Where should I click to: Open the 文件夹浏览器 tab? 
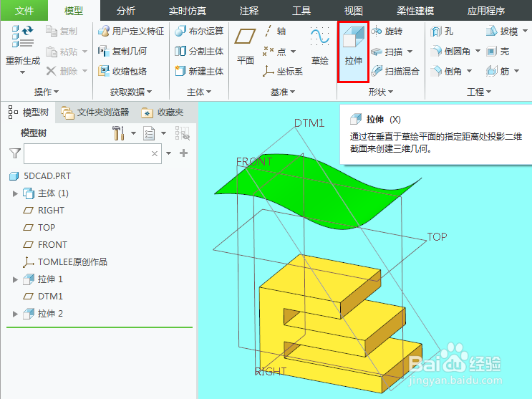pyautogui.click(x=95, y=112)
